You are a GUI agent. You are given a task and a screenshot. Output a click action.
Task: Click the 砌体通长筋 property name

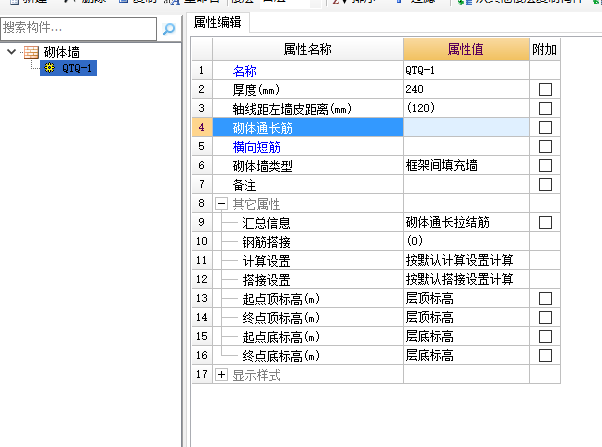(x=263, y=128)
